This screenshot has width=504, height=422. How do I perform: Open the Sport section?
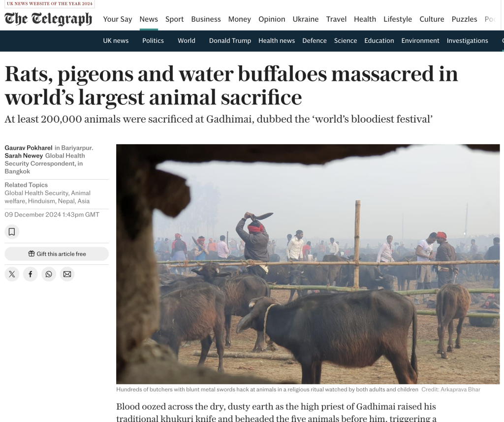(x=175, y=19)
